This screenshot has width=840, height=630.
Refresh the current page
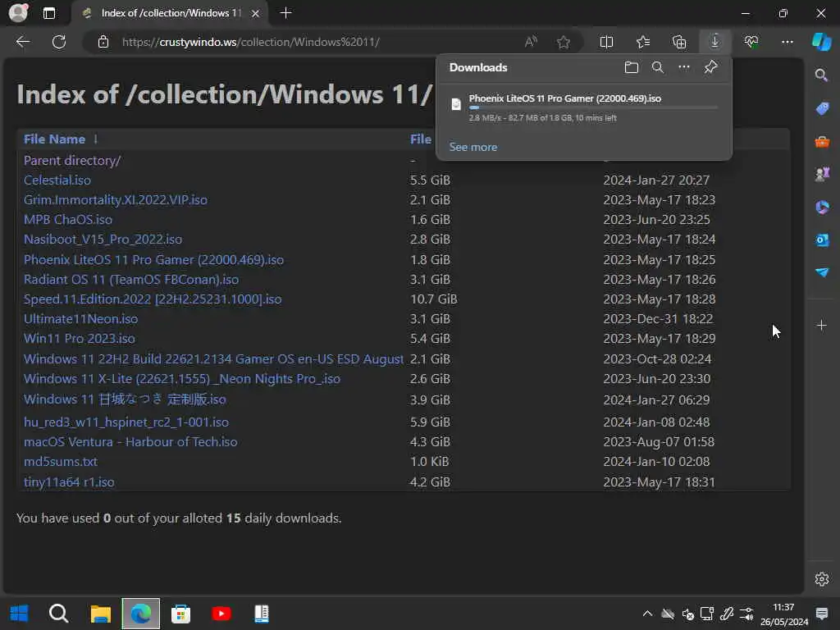(59, 42)
